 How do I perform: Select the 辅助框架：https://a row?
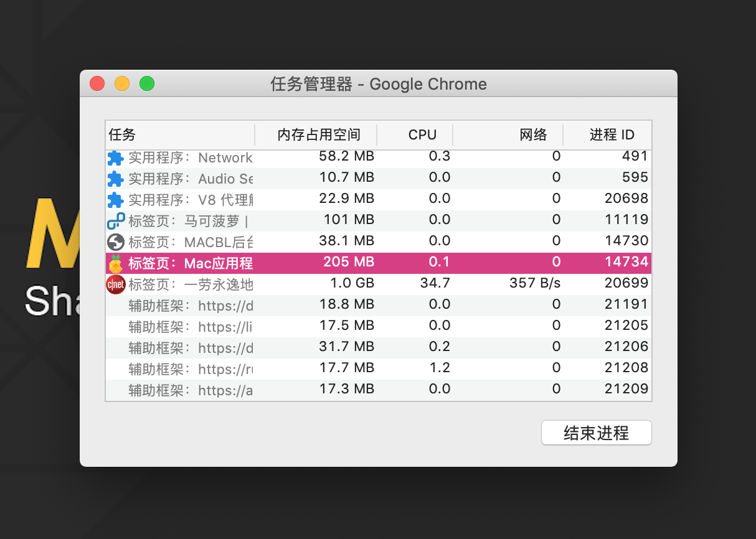point(379,390)
